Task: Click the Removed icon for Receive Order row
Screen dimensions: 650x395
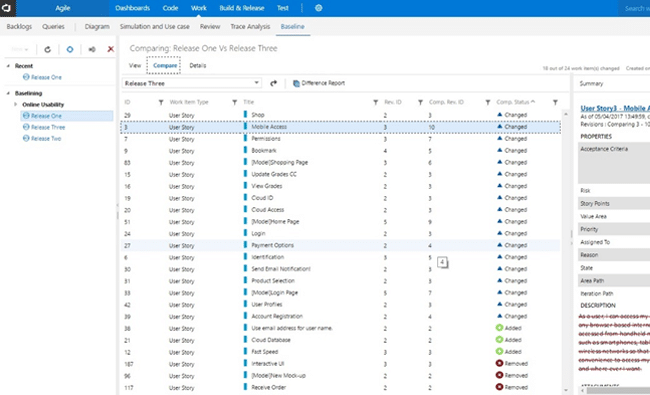Action: pos(499,387)
